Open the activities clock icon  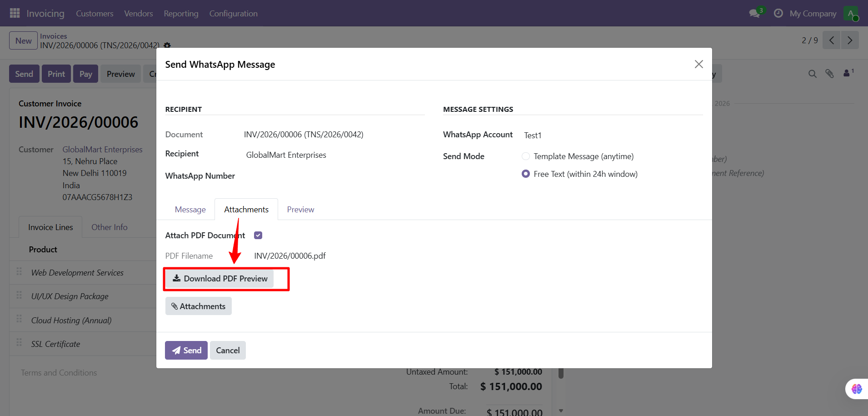pyautogui.click(x=778, y=13)
